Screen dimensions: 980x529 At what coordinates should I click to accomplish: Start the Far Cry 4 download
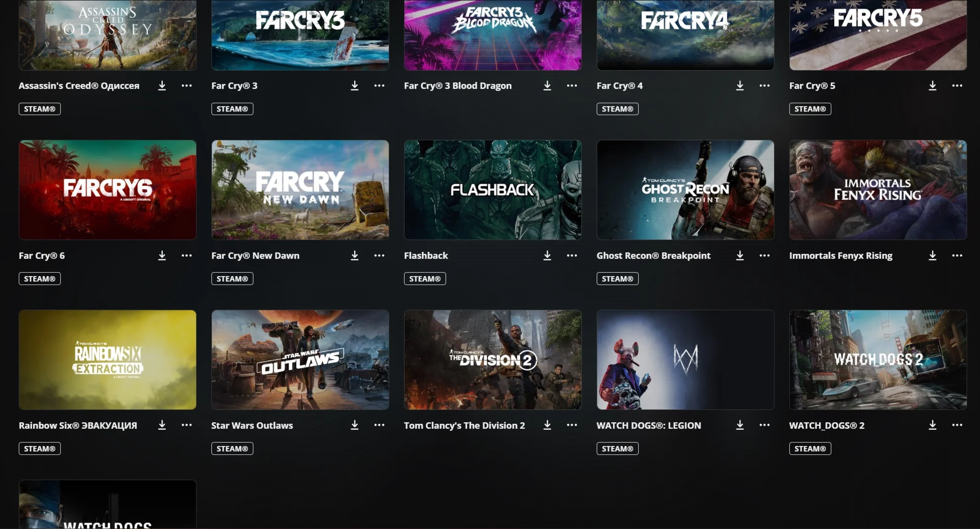pos(740,86)
